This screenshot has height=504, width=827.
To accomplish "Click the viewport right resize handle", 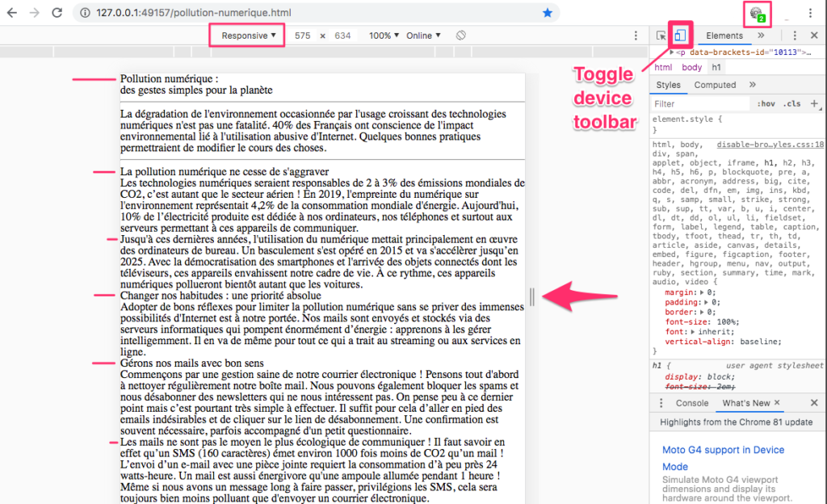I will (x=531, y=296).
